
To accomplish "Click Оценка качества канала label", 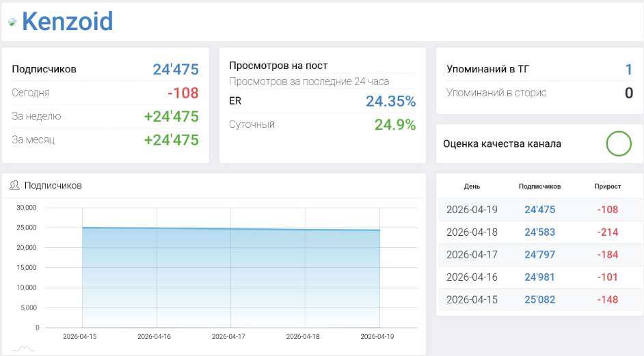I will point(502,144).
